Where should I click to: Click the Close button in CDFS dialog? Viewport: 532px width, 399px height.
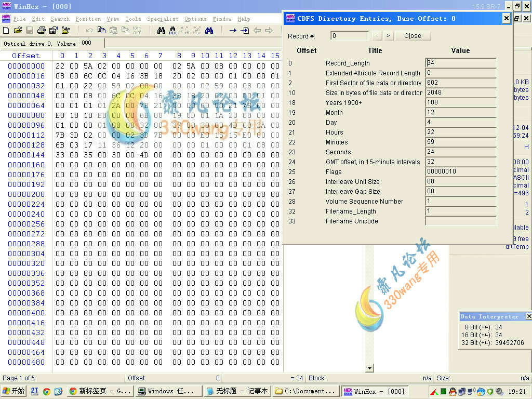click(x=413, y=36)
